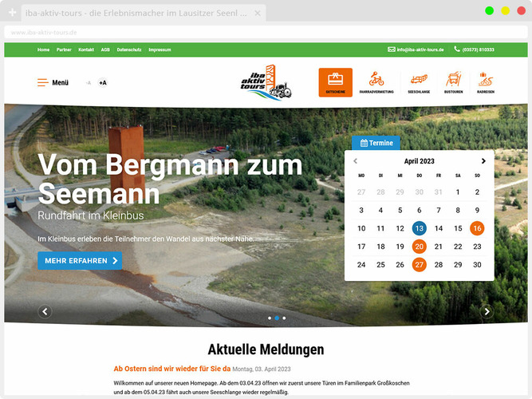Select April 20 in the calendar

419,247
